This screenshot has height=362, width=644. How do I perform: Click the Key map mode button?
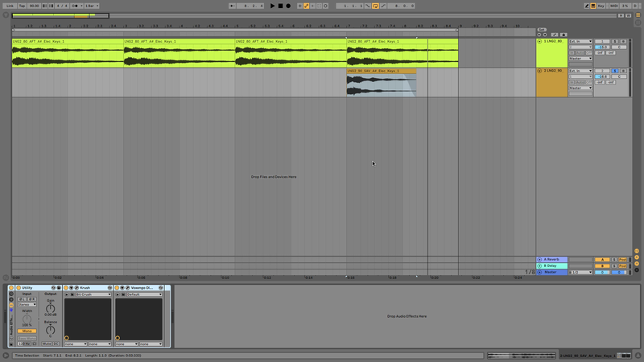(601, 6)
